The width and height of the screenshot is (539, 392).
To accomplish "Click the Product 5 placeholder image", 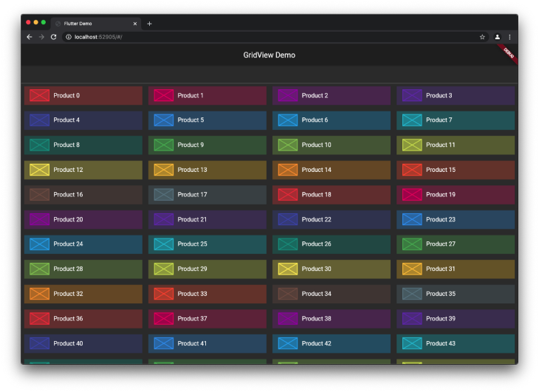I will click(164, 120).
